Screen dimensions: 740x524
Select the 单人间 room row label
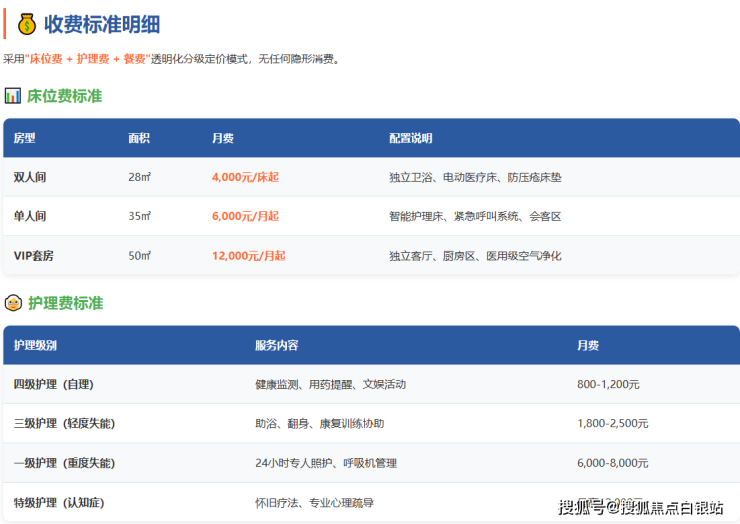(x=30, y=216)
